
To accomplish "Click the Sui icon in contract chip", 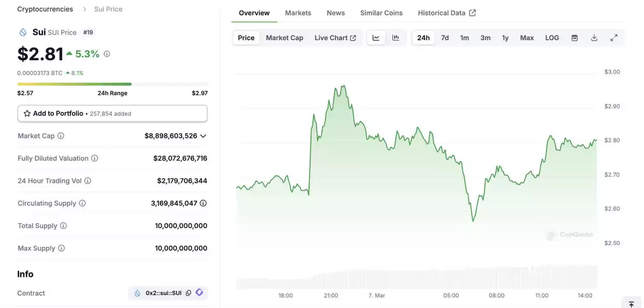I will click(137, 293).
